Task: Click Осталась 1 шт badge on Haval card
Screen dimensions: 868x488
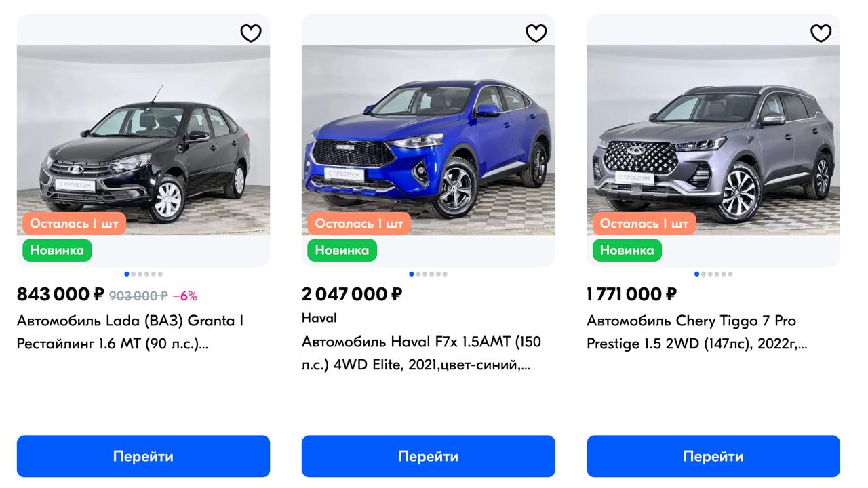Action: 359,224
